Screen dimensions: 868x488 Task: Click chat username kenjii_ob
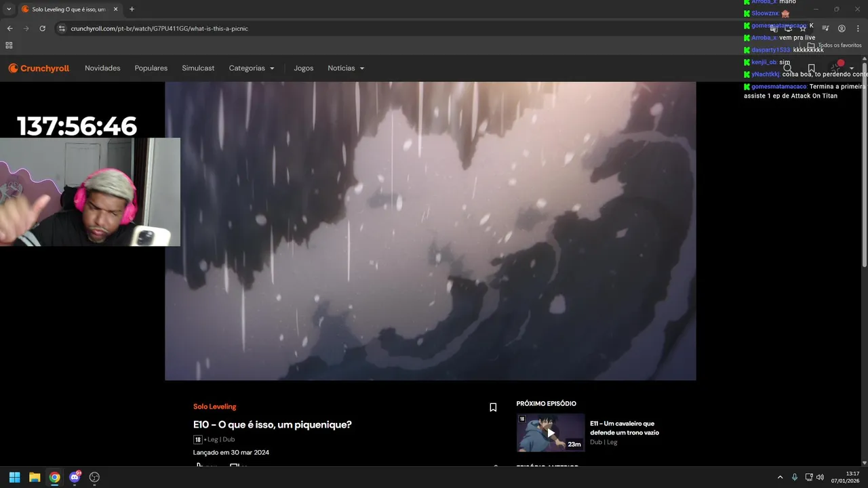(764, 62)
